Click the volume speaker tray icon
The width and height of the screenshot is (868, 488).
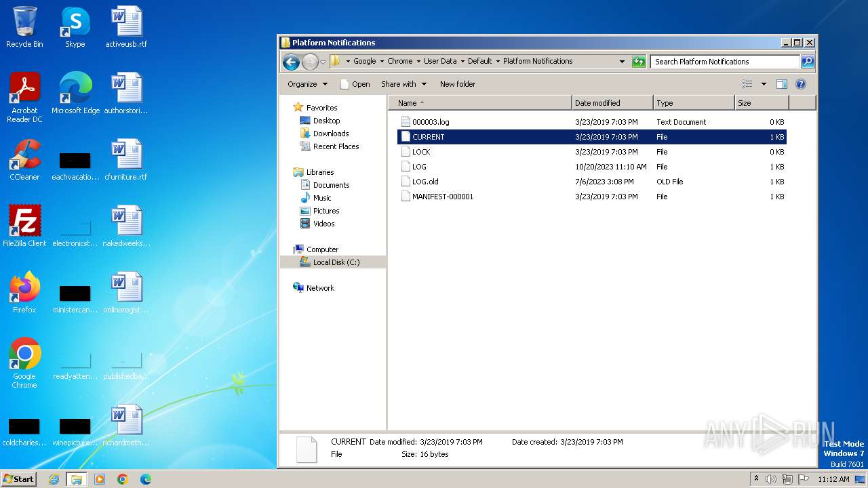click(771, 479)
